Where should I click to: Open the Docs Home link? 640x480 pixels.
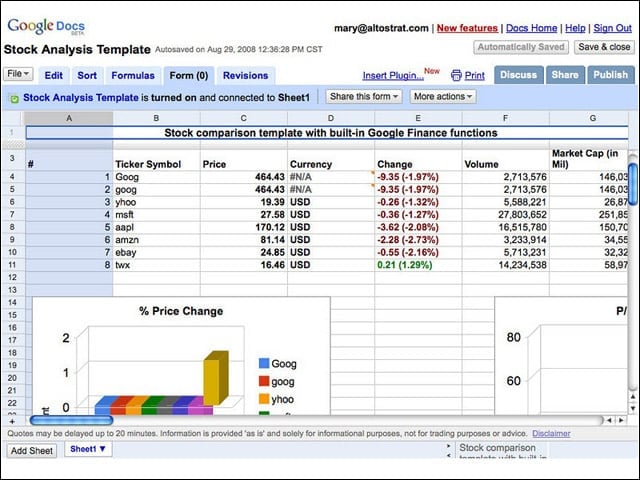tap(531, 28)
